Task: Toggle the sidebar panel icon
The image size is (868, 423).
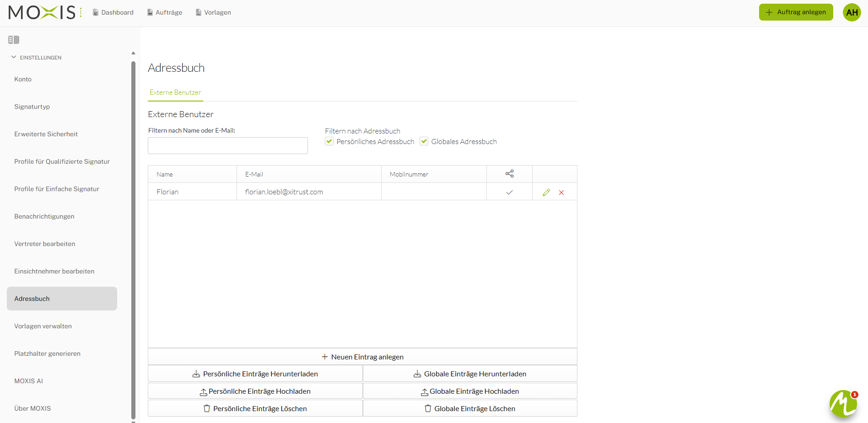Action: click(14, 40)
